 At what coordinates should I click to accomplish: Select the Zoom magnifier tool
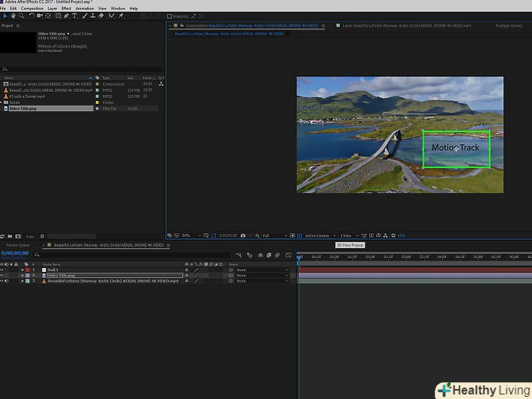tap(20, 15)
